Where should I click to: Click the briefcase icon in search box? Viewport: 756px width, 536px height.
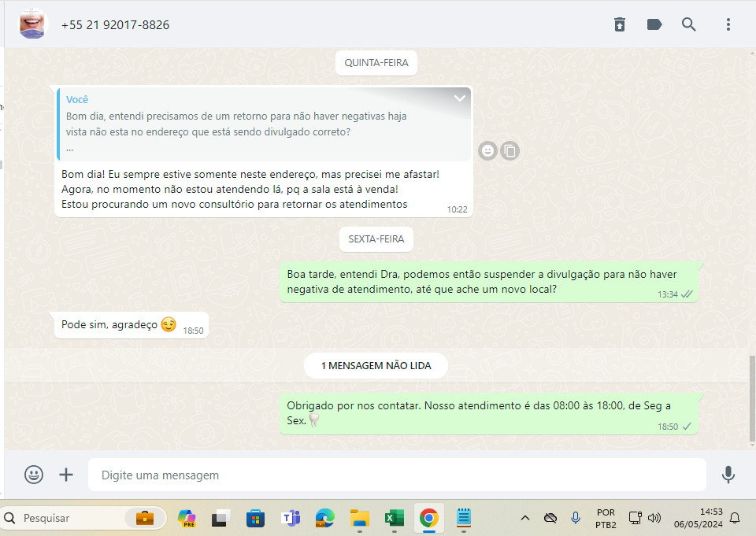click(145, 518)
